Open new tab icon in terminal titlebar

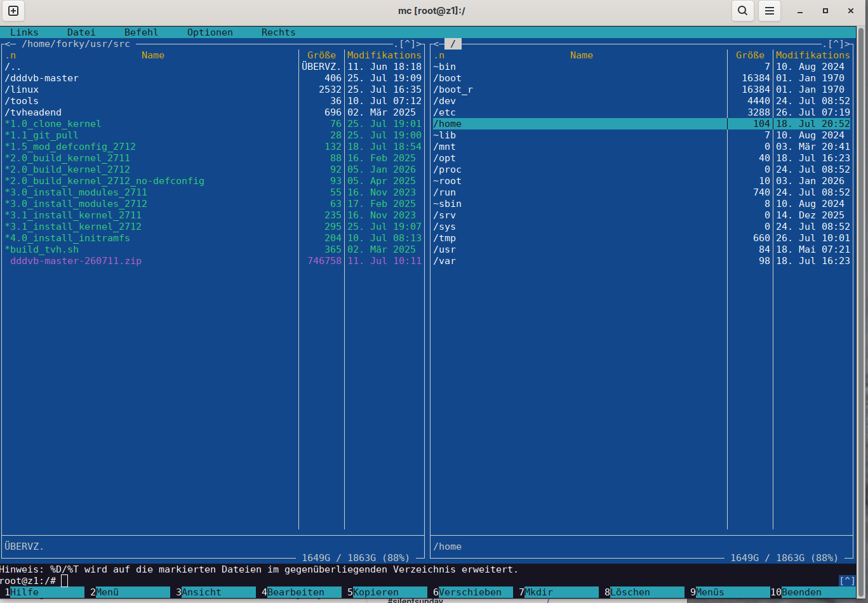tap(13, 11)
